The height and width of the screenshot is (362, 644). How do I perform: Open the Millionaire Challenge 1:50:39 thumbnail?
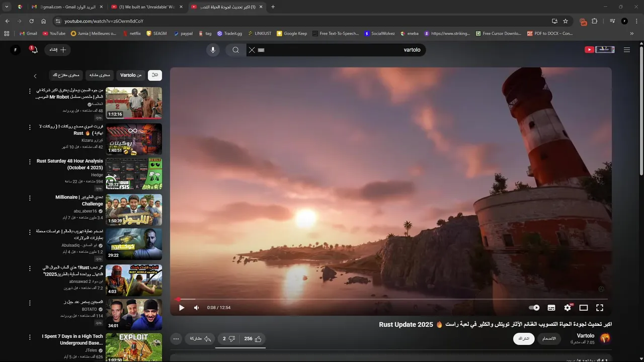tap(134, 210)
